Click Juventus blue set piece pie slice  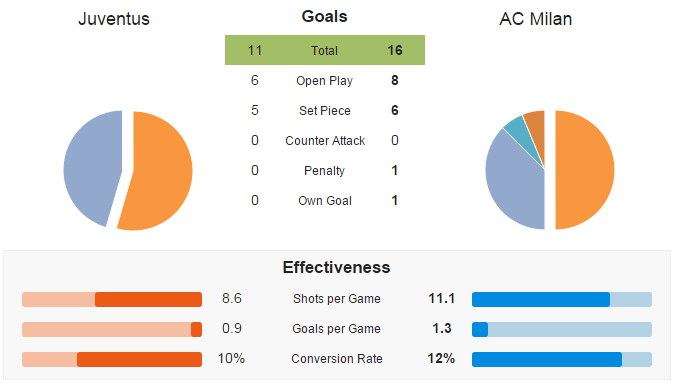(91, 168)
